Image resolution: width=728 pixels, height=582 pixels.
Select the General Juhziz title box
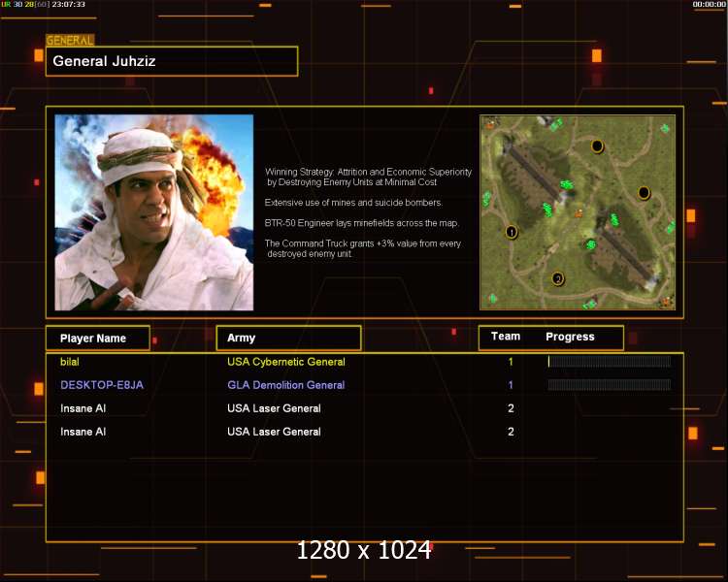(172, 61)
